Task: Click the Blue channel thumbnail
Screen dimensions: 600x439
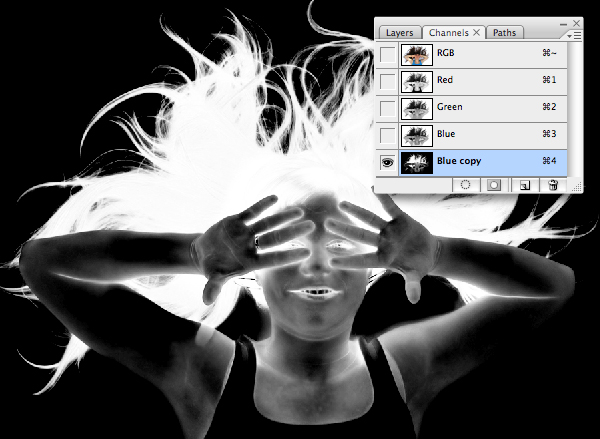Action: point(417,136)
